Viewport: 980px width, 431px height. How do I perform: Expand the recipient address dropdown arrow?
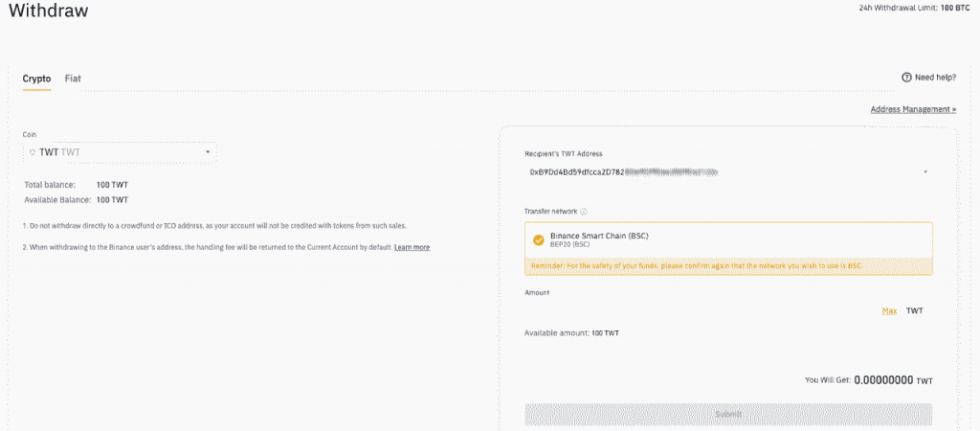tap(925, 172)
